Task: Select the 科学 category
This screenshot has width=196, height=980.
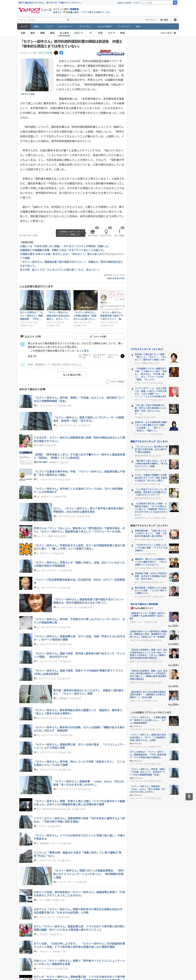Action: click(100, 33)
